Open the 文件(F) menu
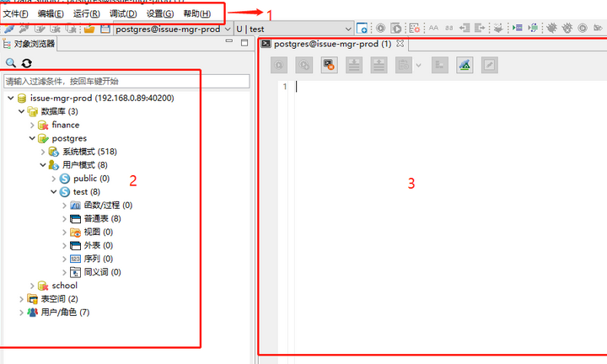 click(x=16, y=13)
